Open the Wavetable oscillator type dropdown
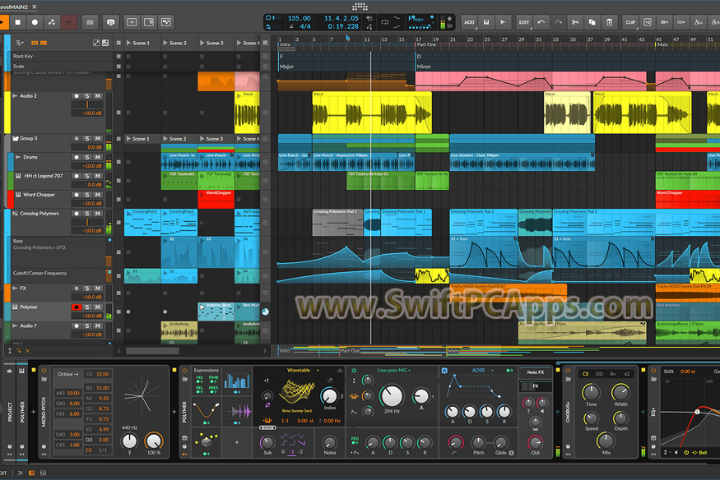The width and height of the screenshot is (720, 480). click(x=303, y=370)
